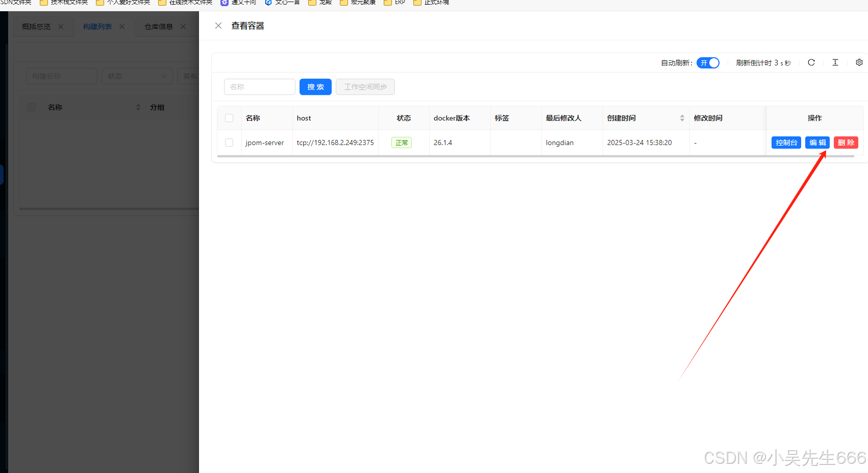Close the 仓库信息 tab
The width and height of the screenshot is (868, 473).
[x=183, y=27]
